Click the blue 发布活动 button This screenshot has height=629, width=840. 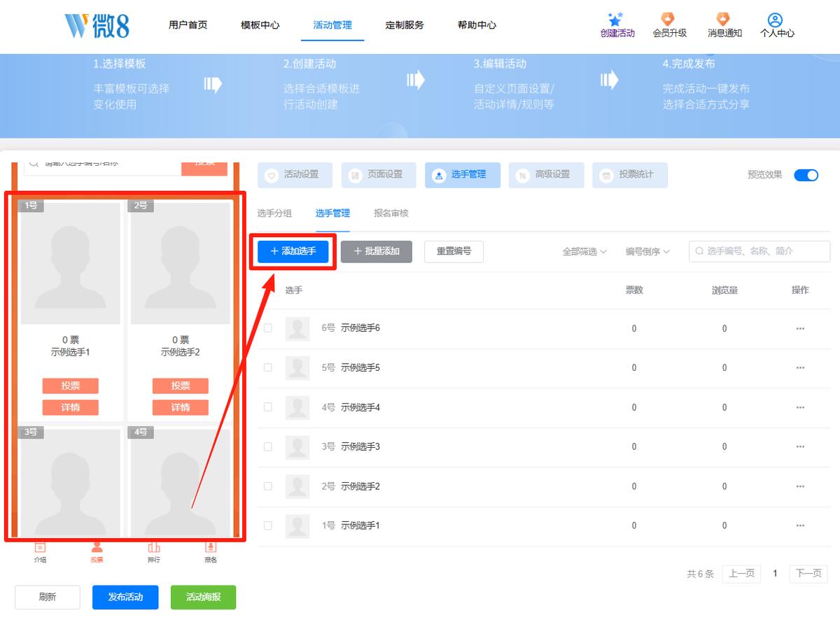pos(125,598)
